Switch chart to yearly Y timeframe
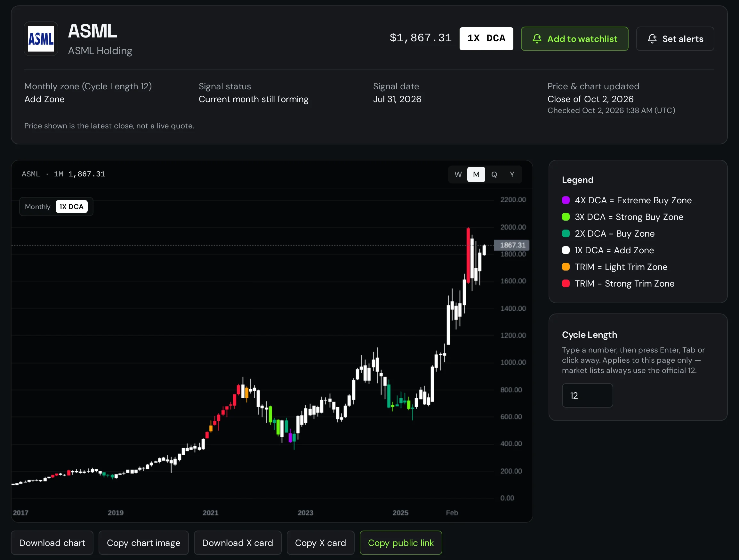Screen dimensions: 739x560 pos(512,174)
